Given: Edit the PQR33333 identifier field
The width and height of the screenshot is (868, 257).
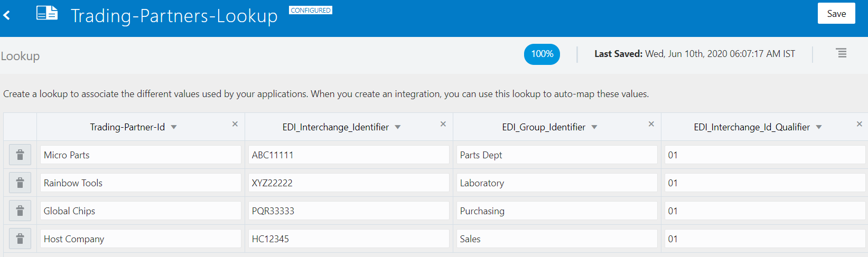Looking at the screenshot, I should [x=349, y=211].
